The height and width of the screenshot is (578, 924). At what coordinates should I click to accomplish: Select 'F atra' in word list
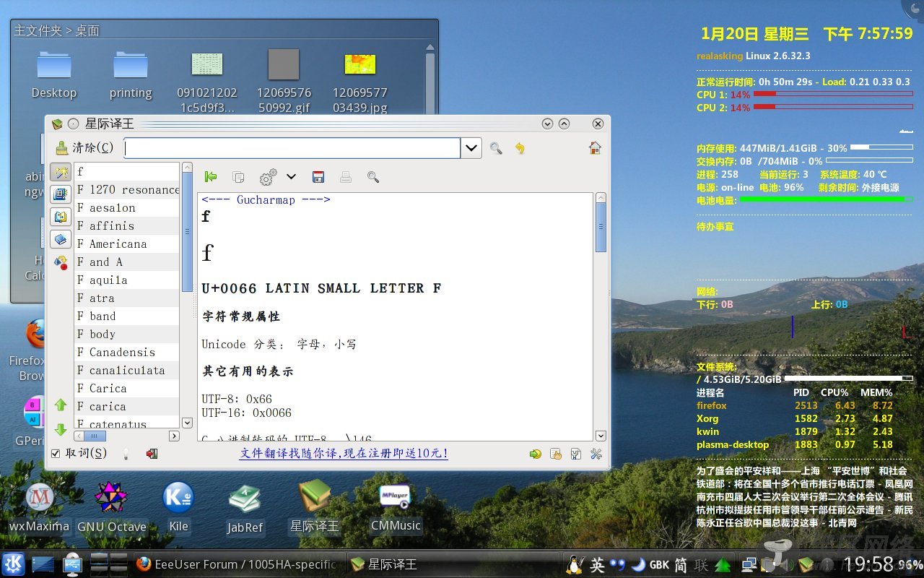tap(127, 298)
